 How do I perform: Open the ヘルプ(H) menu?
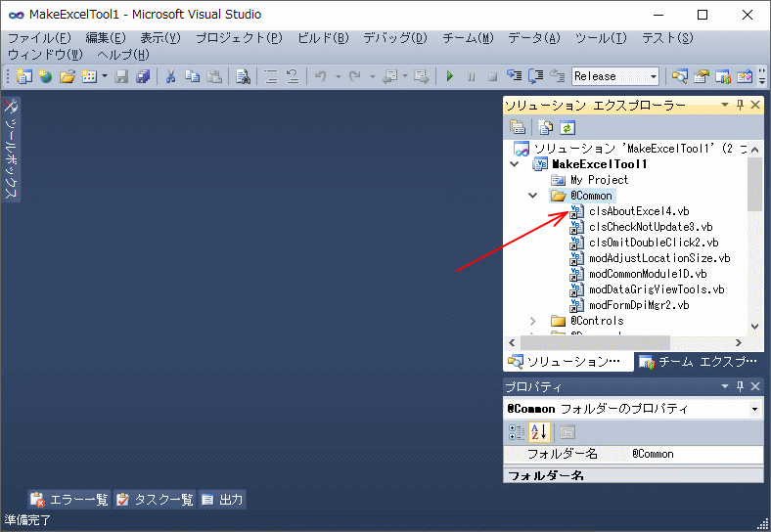tap(123, 54)
